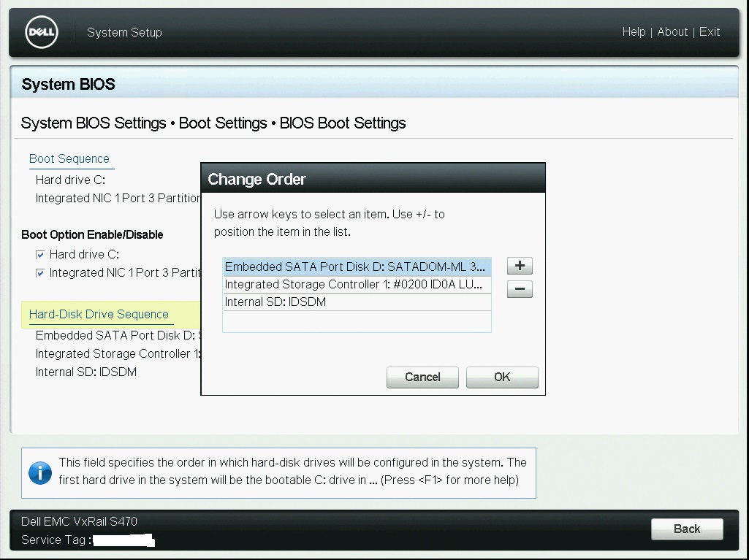Select Embedded SATA Port Disk D in the list
This screenshot has height=560, width=749.
click(x=356, y=266)
